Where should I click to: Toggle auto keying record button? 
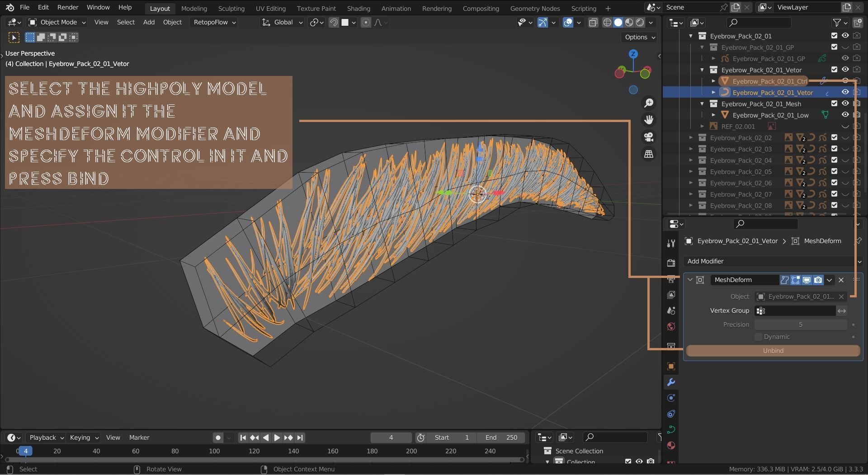218,437
